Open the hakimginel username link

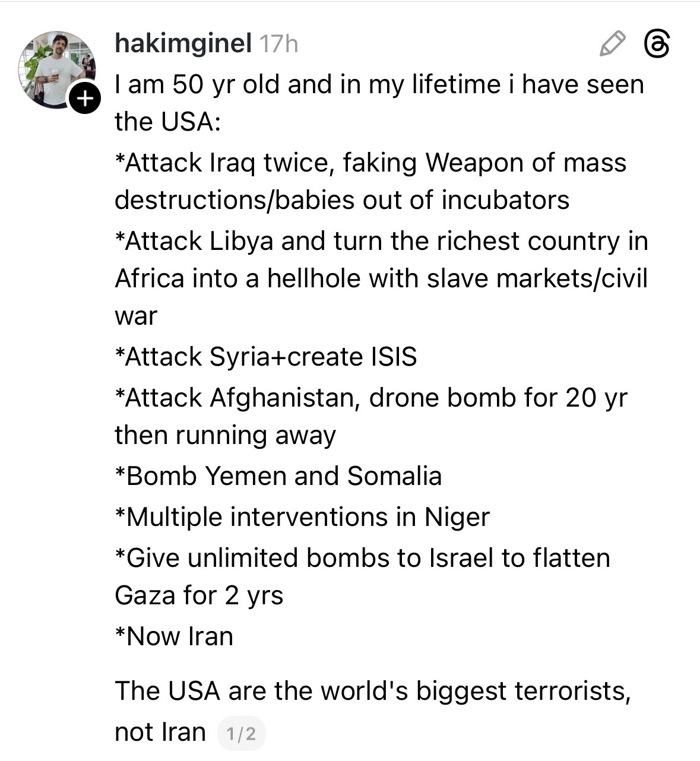click(x=183, y=44)
